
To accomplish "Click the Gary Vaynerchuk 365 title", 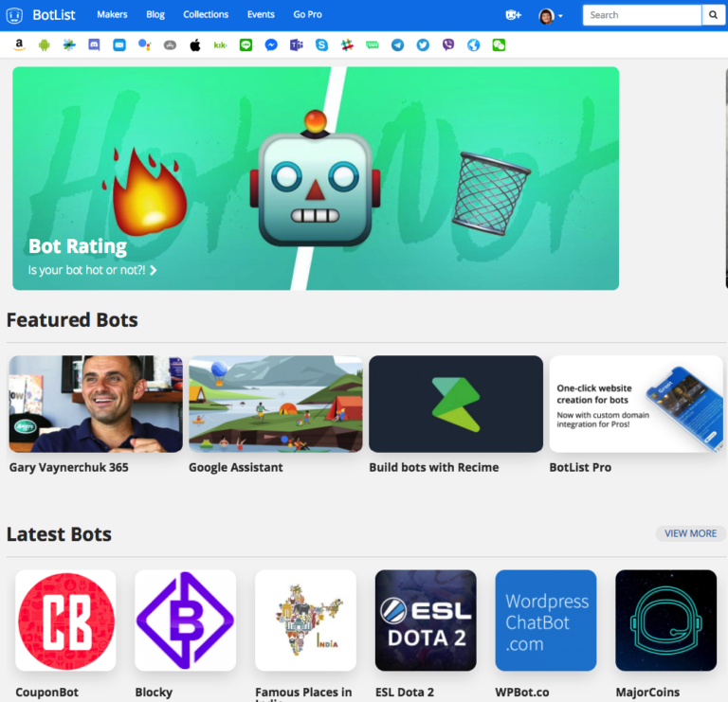I will 68,467.
